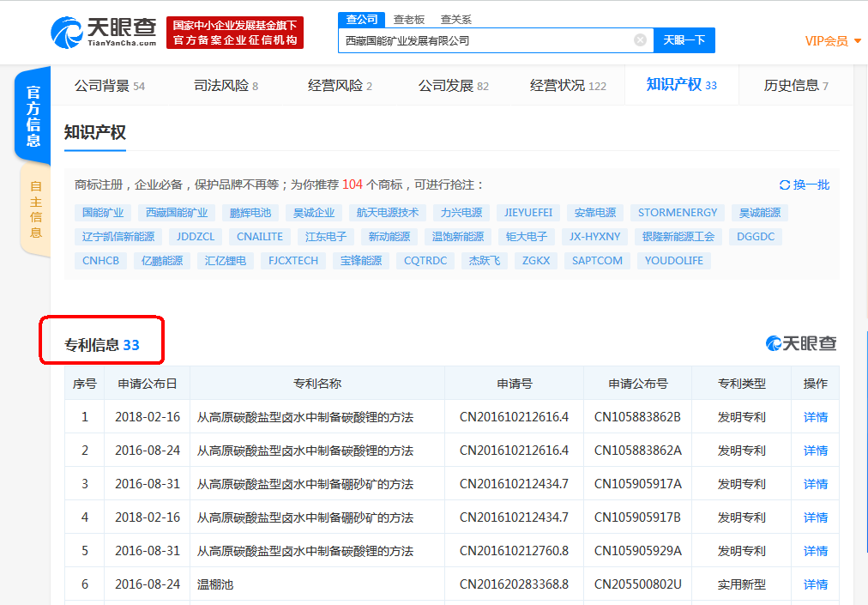Click the 国能矿业 trademark tag
Image resolution: width=868 pixels, height=605 pixels.
(103, 213)
